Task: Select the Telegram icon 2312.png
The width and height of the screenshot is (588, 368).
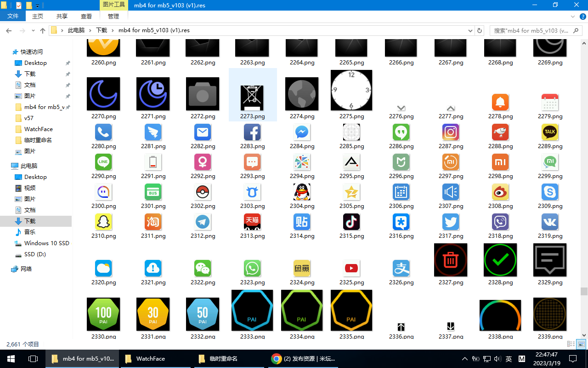Action: coord(203,222)
